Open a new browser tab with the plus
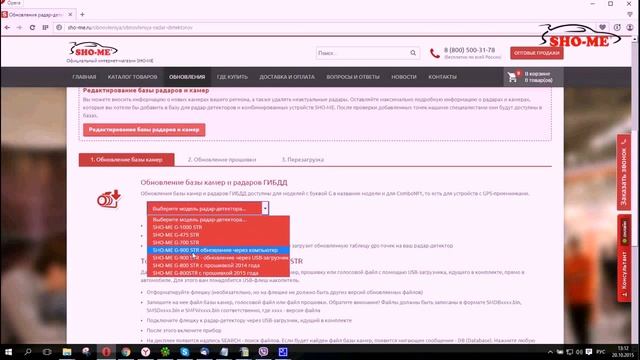Screen dimensions: 640x360 [x=82, y=14]
